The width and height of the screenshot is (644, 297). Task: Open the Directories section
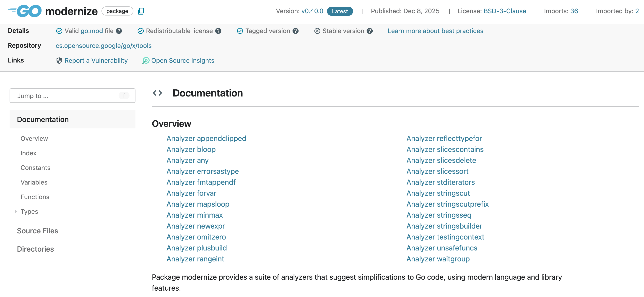36,249
